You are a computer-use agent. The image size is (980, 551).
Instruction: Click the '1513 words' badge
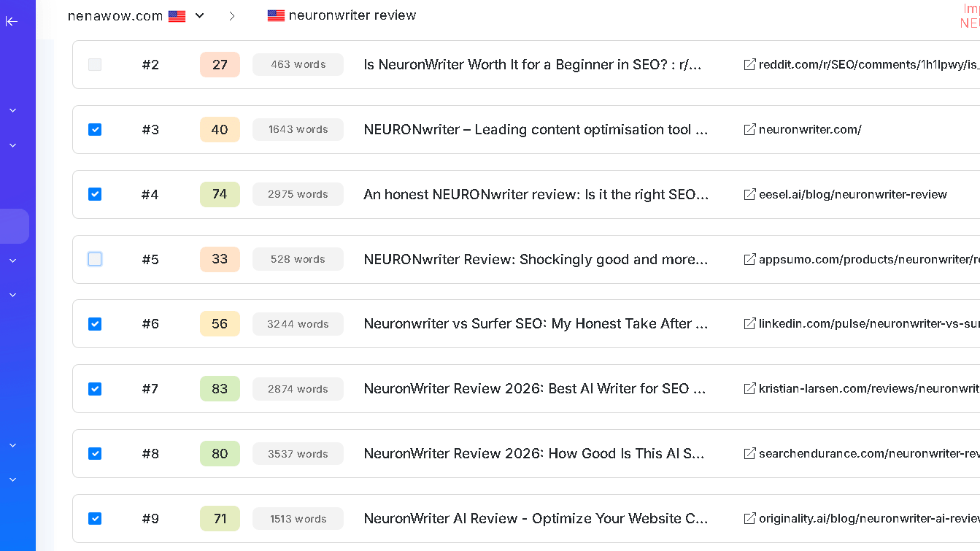pos(298,518)
